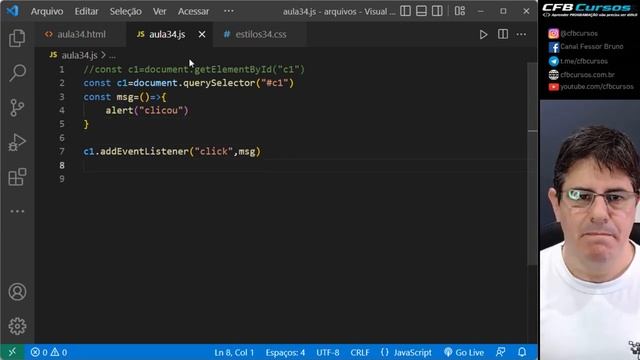Click on addEventListener in line 7
Screen dimensions: 640x360
click(144, 151)
